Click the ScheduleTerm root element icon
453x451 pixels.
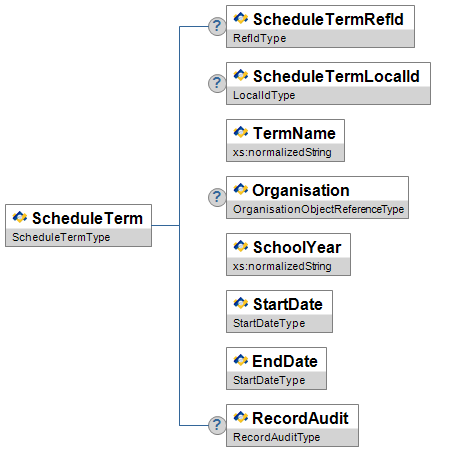click(x=20, y=217)
